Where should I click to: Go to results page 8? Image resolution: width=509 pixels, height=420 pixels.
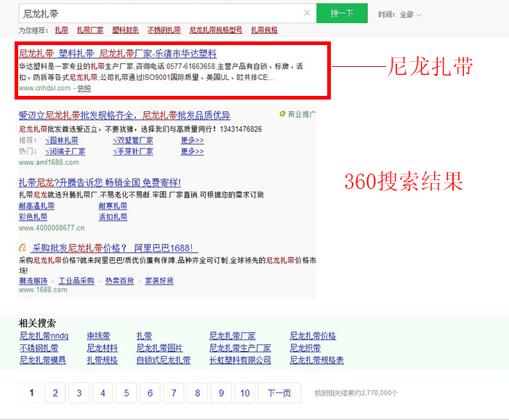pos(197,393)
